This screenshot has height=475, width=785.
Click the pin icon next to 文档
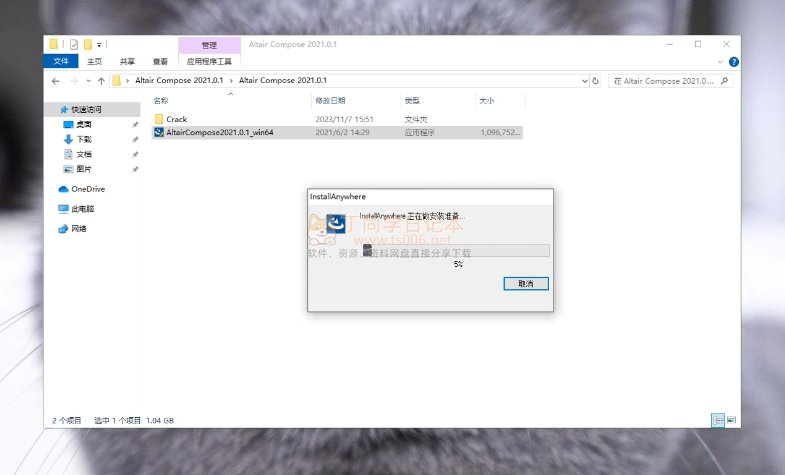point(135,155)
